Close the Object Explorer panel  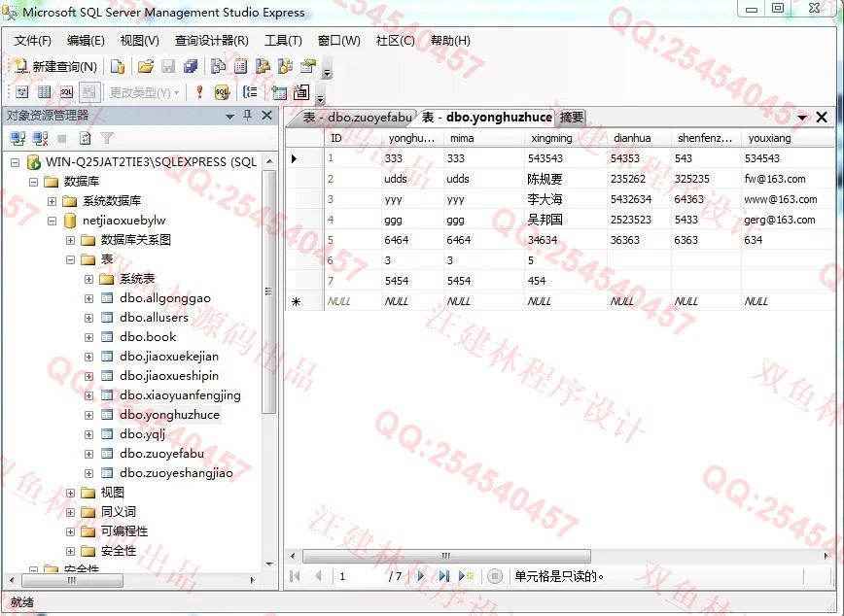[267, 115]
